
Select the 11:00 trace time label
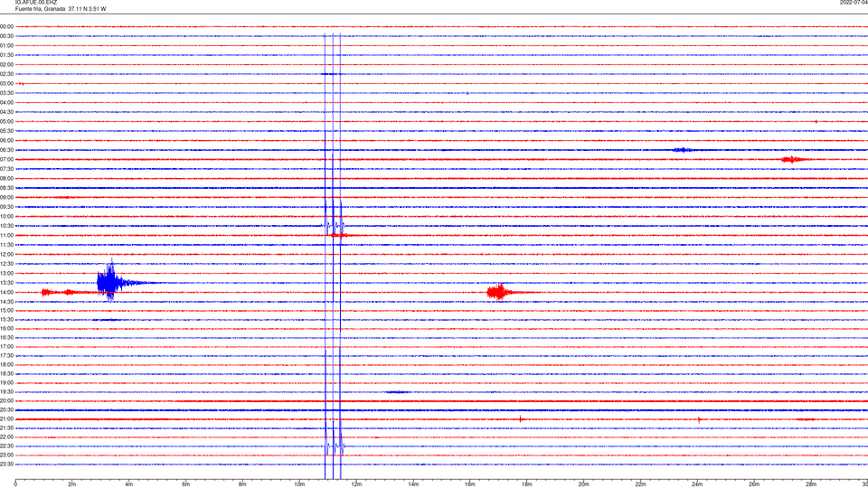[6, 235]
